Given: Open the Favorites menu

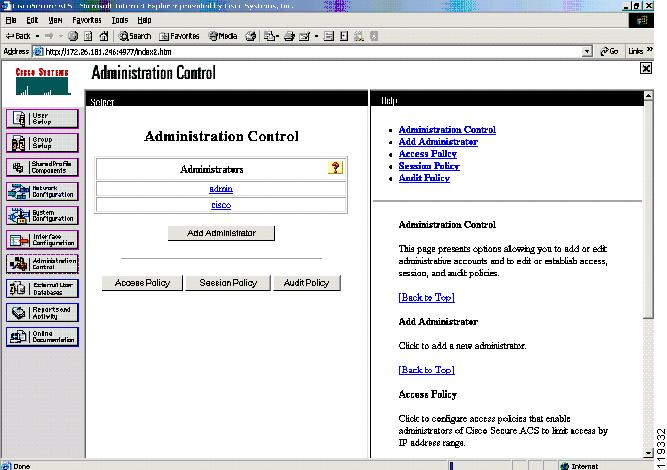Looking at the screenshot, I should click(87, 20).
